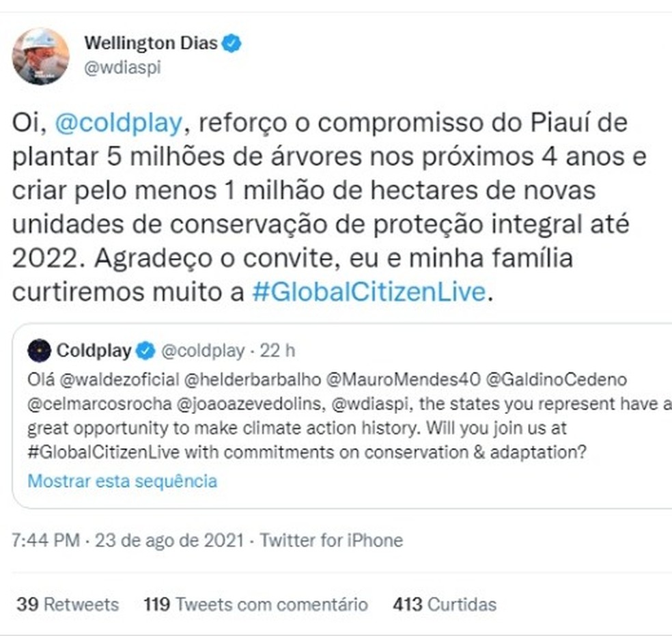Image resolution: width=672 pixels, height=636 pixels.
Task: Expand thread with Mostrar esta sequência
Action: coord(122,481)
